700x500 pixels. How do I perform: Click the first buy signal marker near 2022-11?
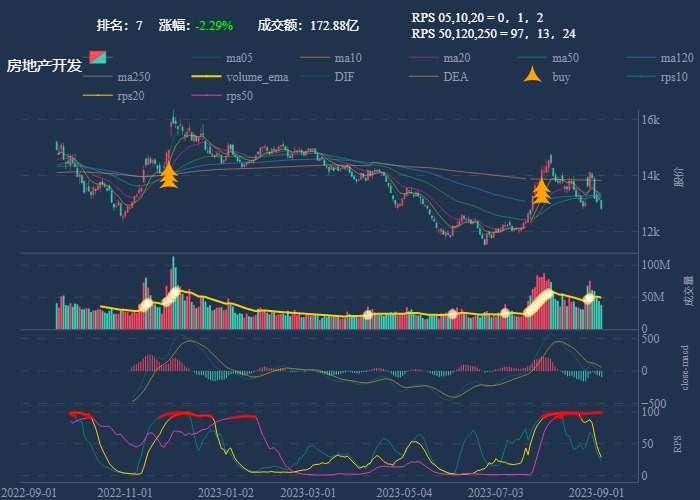pos(169,175)
